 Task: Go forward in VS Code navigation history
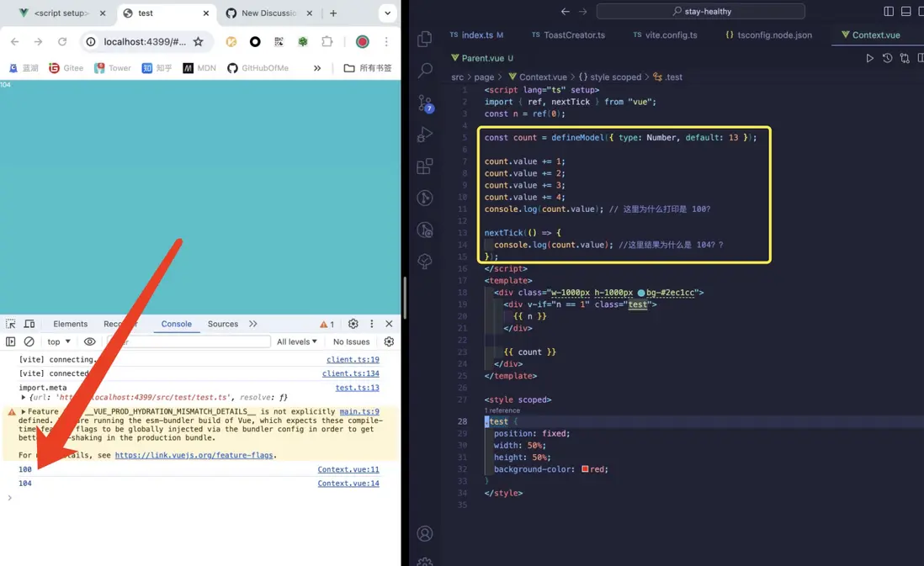pyautogui.click(x=583, y=11)
